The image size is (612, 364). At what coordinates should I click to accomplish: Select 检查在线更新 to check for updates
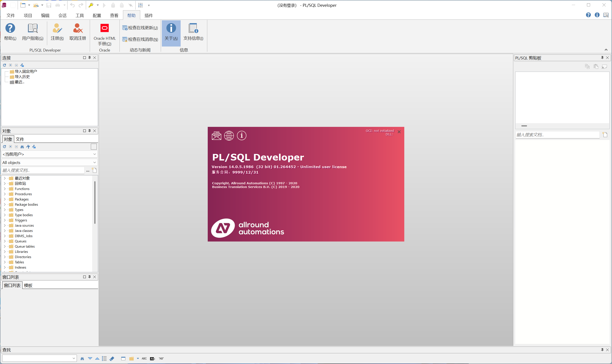pyautogui.click(x=140, y=28)
